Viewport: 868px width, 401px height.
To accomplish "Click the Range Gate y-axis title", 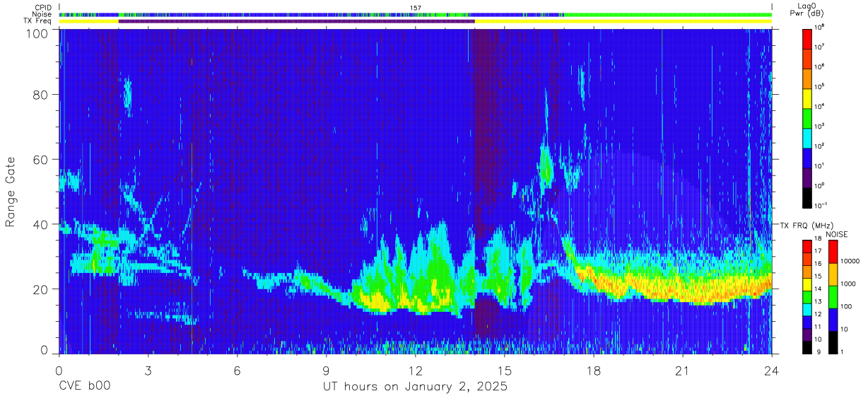I will (11, 191).
